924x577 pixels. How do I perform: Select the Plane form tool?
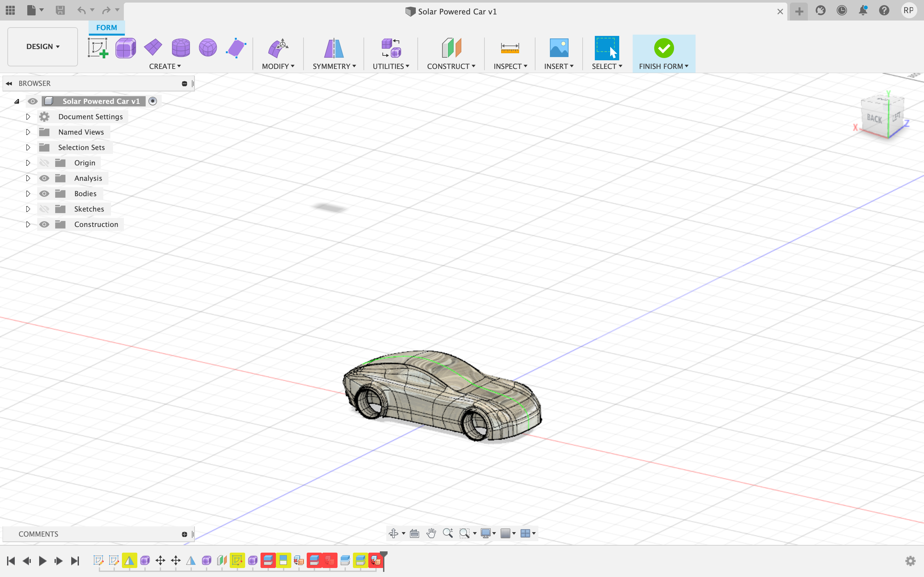click(x=153, y=48)
